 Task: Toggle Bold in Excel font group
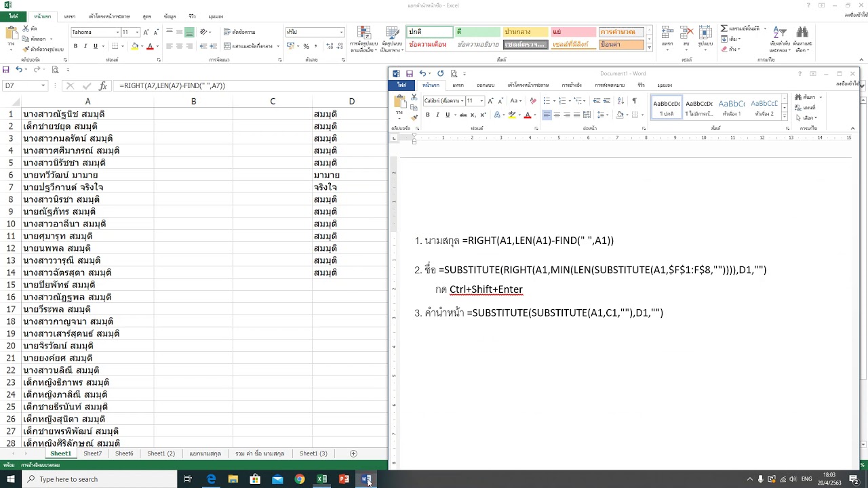(75, 46)
